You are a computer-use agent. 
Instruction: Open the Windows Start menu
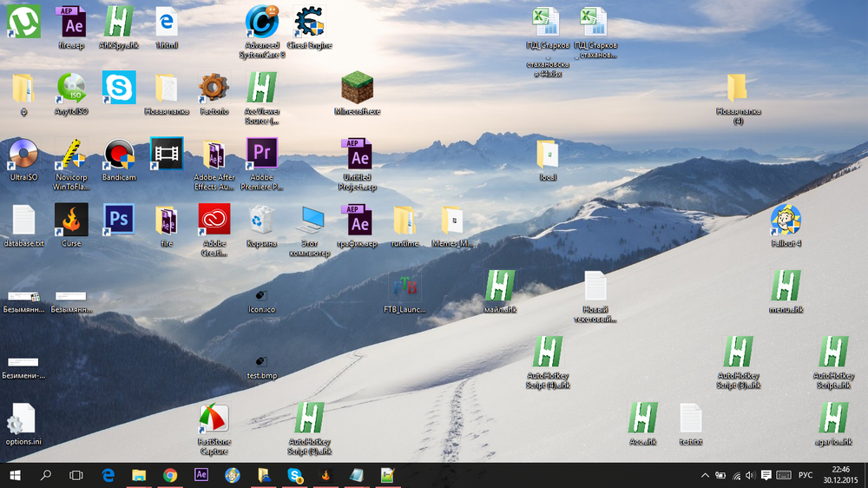click(x=15, y=475)
